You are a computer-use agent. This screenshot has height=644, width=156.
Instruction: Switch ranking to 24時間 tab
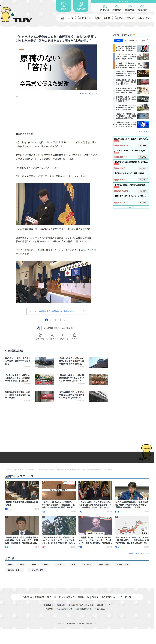pos(131,41)
